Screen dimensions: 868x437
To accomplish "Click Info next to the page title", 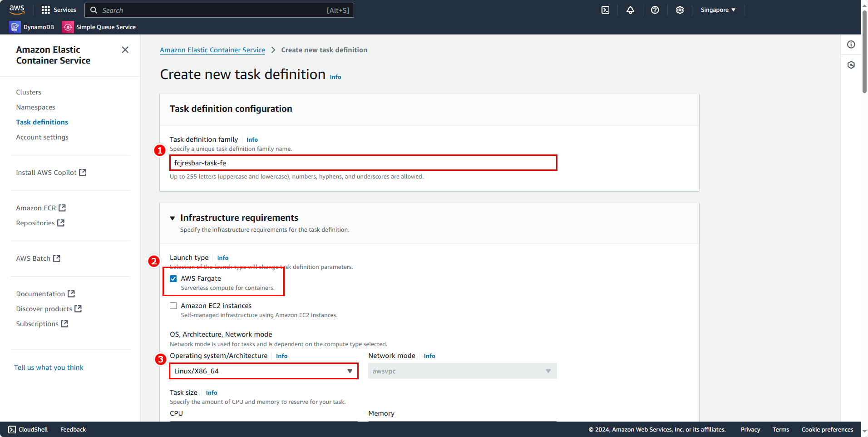I will click(335, 77).
